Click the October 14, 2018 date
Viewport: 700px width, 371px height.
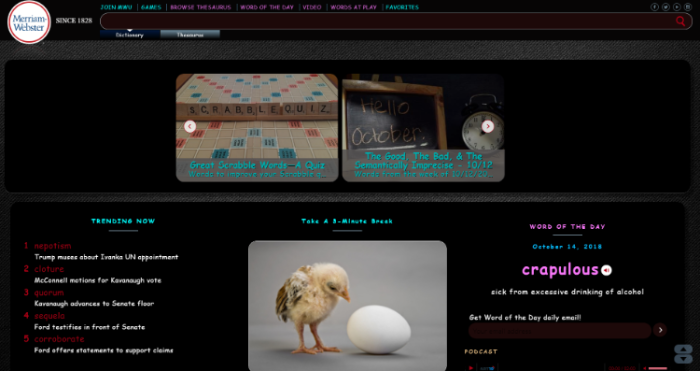(567, 246)
